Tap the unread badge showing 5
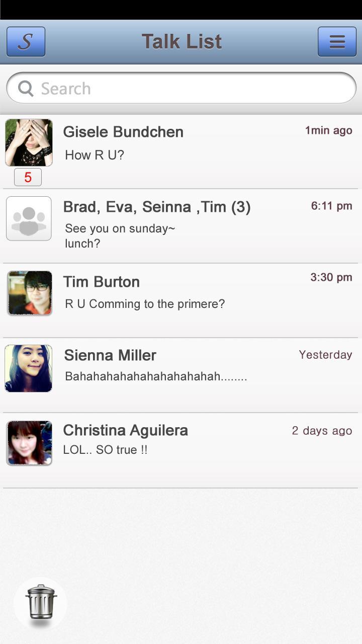The height and width of the screenshot is (644, 362). tap(28, 177)
